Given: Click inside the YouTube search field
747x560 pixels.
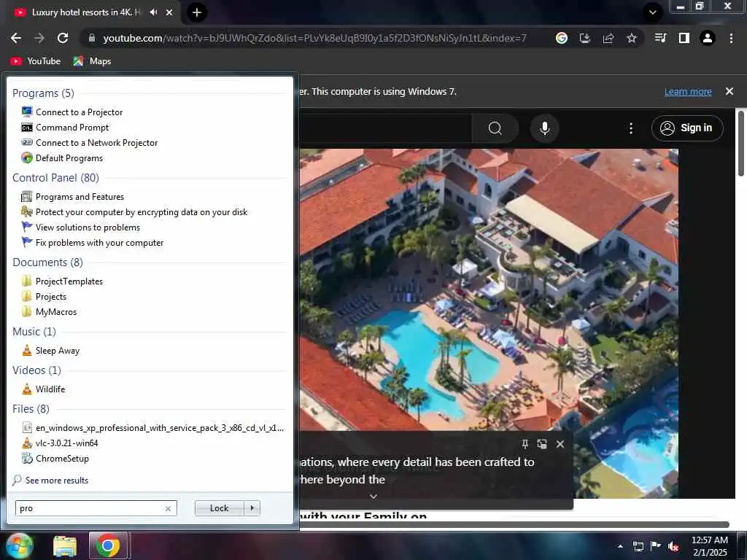Looking at the screenshot, I should click(385, 128).
